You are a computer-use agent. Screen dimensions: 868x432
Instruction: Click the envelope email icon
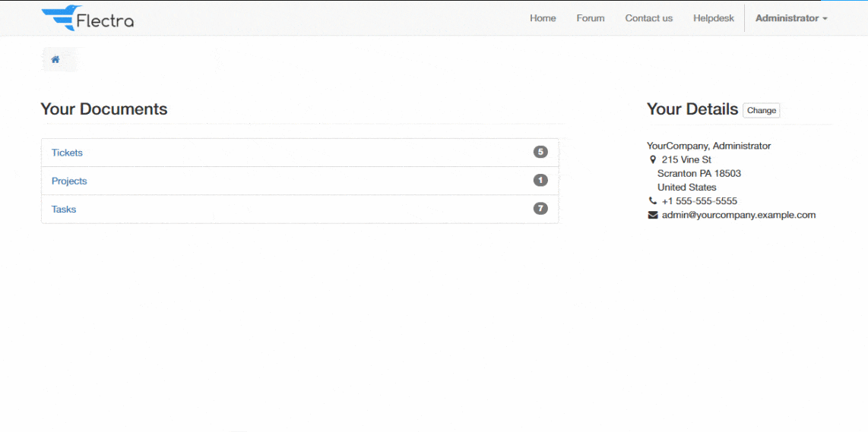653,215
